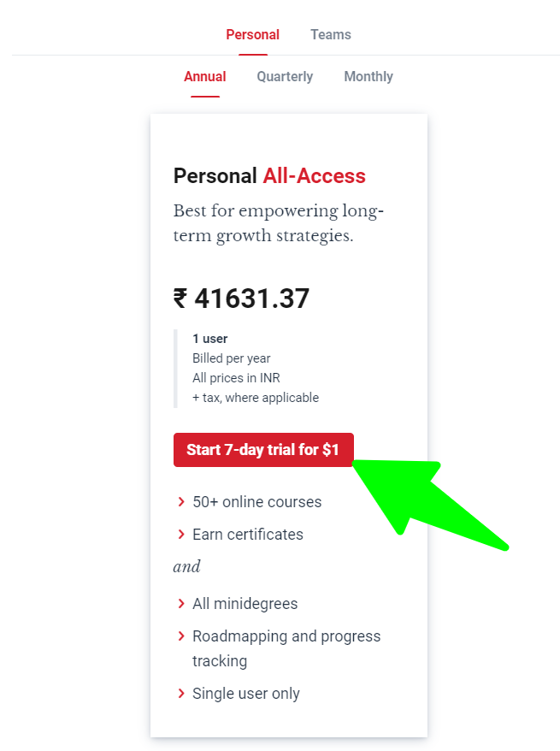Select Annual billing period

coord(205,77)
